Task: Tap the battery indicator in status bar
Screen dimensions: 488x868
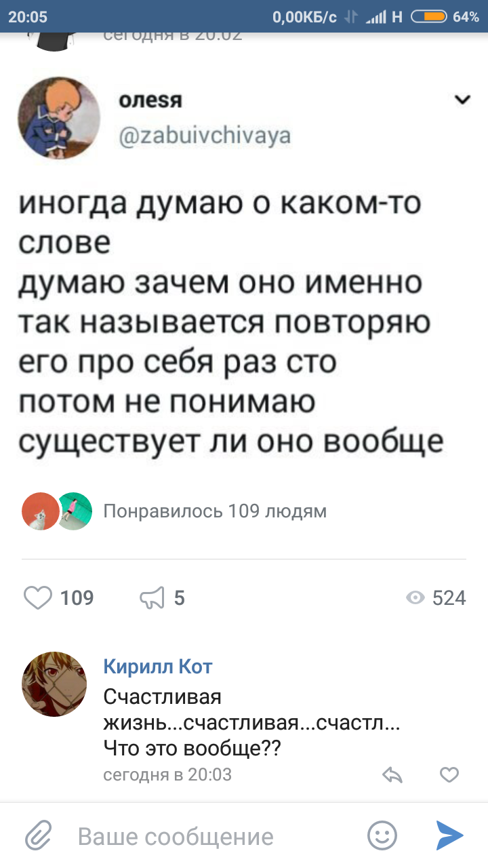Action: (x=428, y=18)
